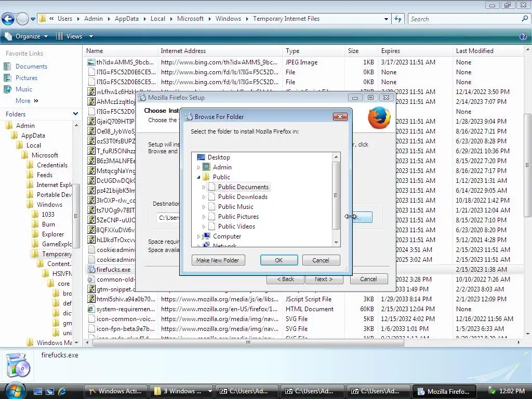Click folder tree scrollbar in Browse dialog
Screen dimensions: 532x399
[x=336, y=196]
